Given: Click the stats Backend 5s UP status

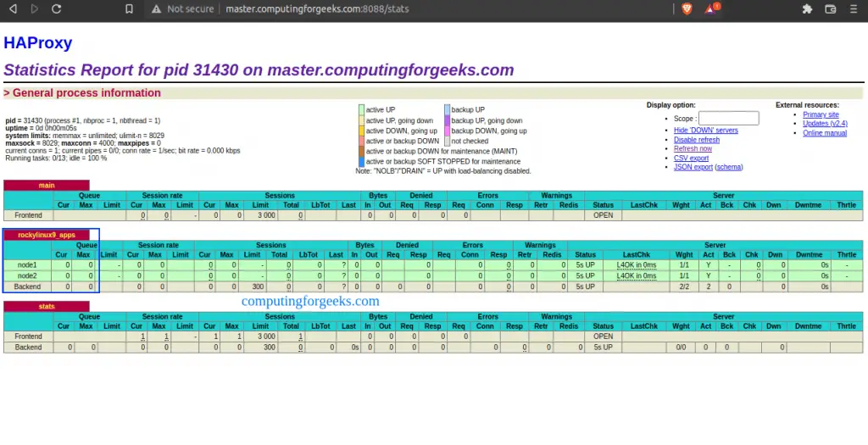Looking at the screenshot, I should 603,348.
